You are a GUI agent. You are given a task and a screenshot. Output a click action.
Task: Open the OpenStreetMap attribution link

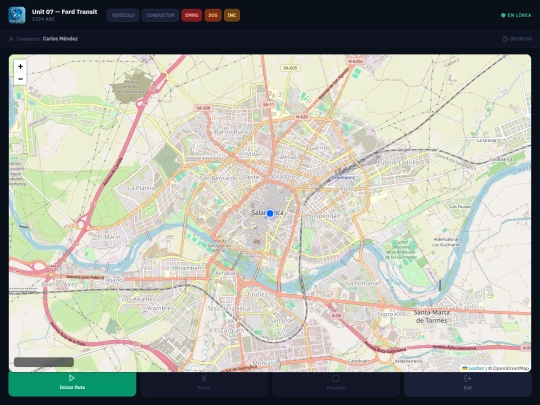click(x=511, y=368)
